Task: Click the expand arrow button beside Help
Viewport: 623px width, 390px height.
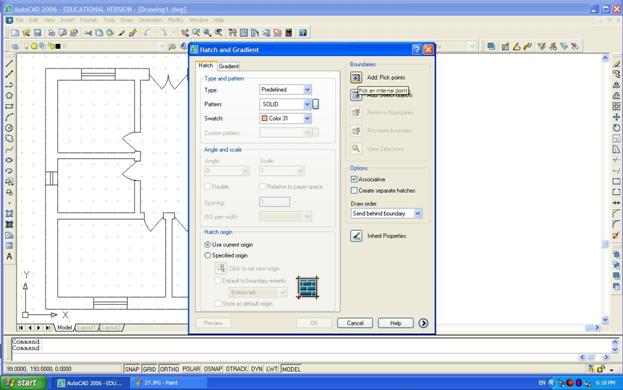Action: (x=424, y=323)
